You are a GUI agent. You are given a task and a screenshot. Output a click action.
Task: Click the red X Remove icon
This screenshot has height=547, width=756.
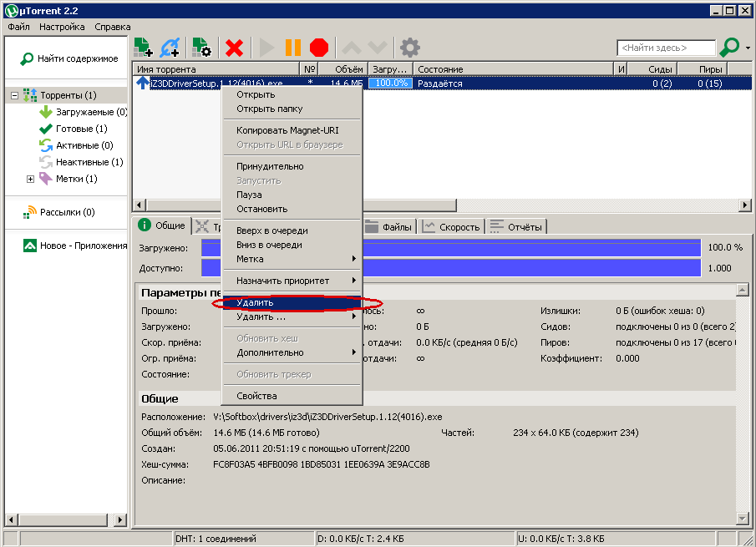(235, 48)
